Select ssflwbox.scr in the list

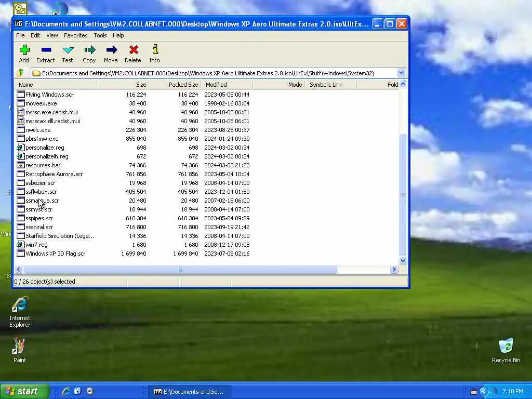click(x=41, y=191)
